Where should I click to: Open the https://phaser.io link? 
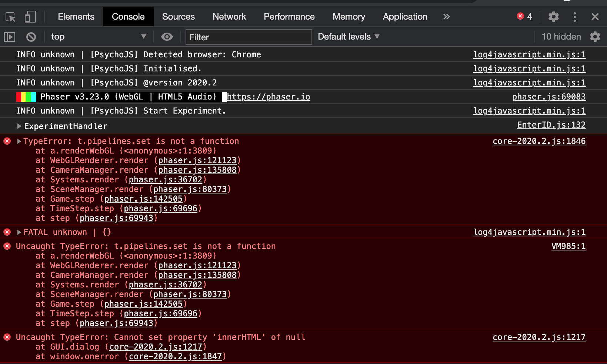pyautogui.click(x=269, y=97)
